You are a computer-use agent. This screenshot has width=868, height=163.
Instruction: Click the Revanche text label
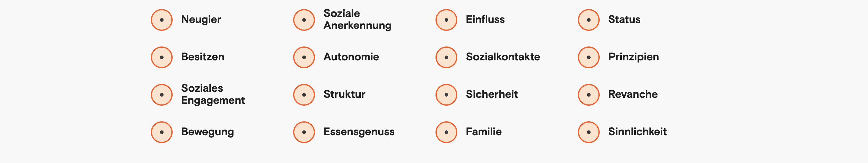tap(632, 94)
